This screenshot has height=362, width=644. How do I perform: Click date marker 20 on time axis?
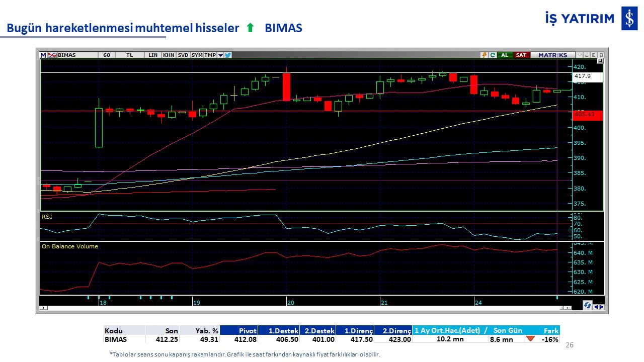pyautogui.click(x=291, y=303)
